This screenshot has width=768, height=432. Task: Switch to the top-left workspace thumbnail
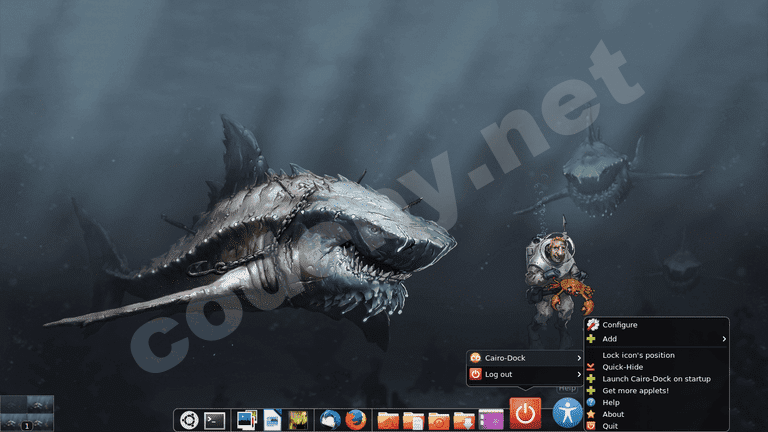(13, 404)
